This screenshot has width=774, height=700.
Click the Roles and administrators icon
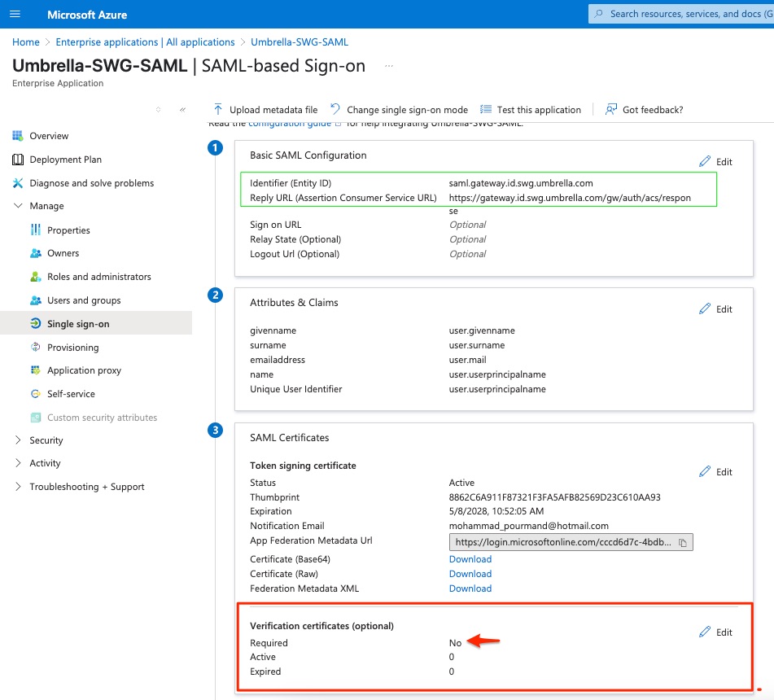[36, 277]
